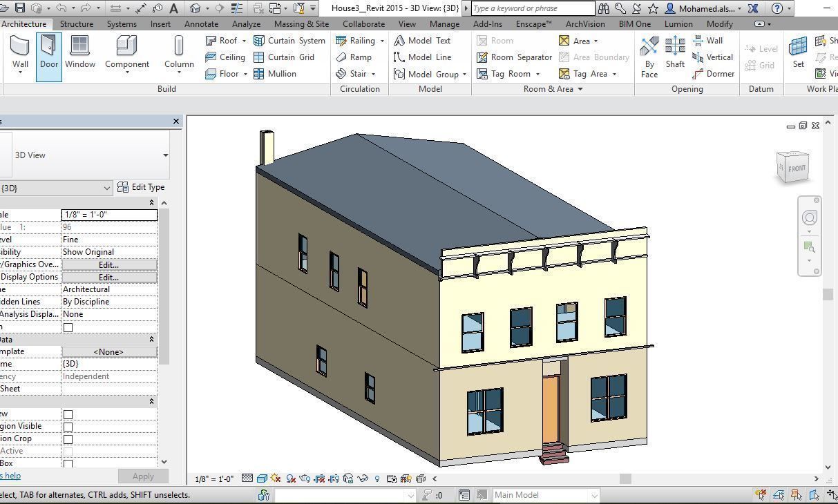The width and height of the screenshot is (838, 504).
Task: Open the Structure ribbon tab
Action: [76, 23]
